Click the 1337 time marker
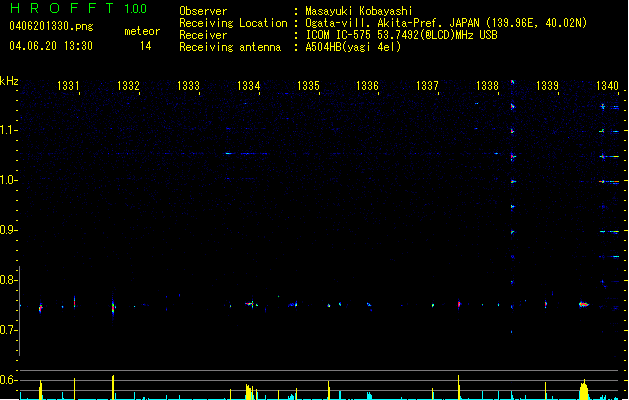Screen dimensions: 629x400 (427, 86)
